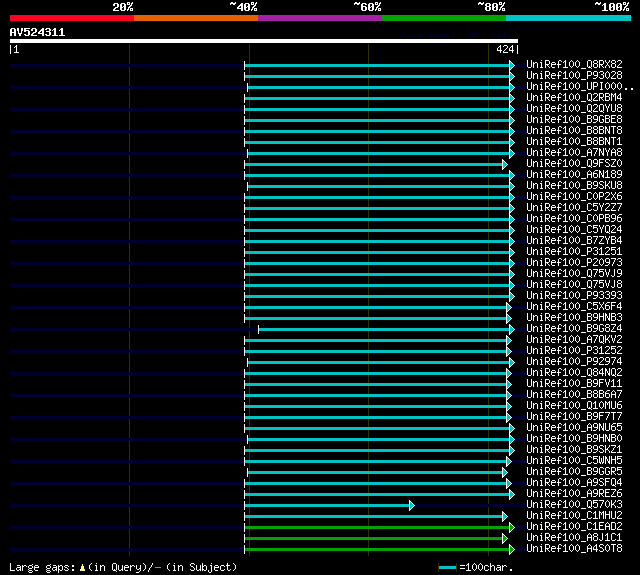Click the UniRef100_C5YQ24 label

click(x=574, y=230)
